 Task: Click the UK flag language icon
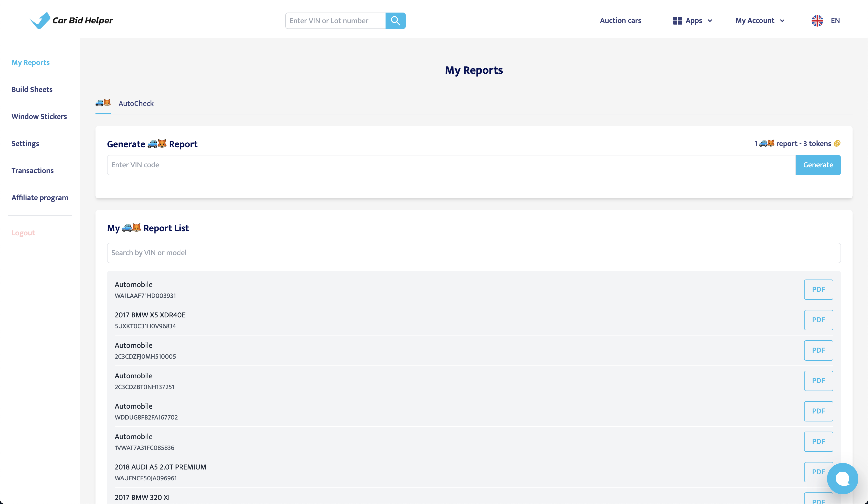[x=817, y=21]
